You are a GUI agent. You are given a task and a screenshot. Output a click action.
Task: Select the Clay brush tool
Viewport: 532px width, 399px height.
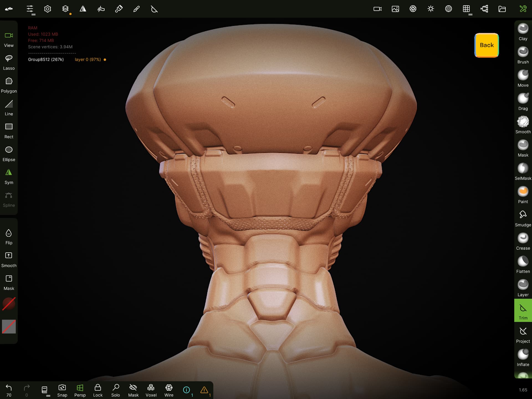coord(523,32)
